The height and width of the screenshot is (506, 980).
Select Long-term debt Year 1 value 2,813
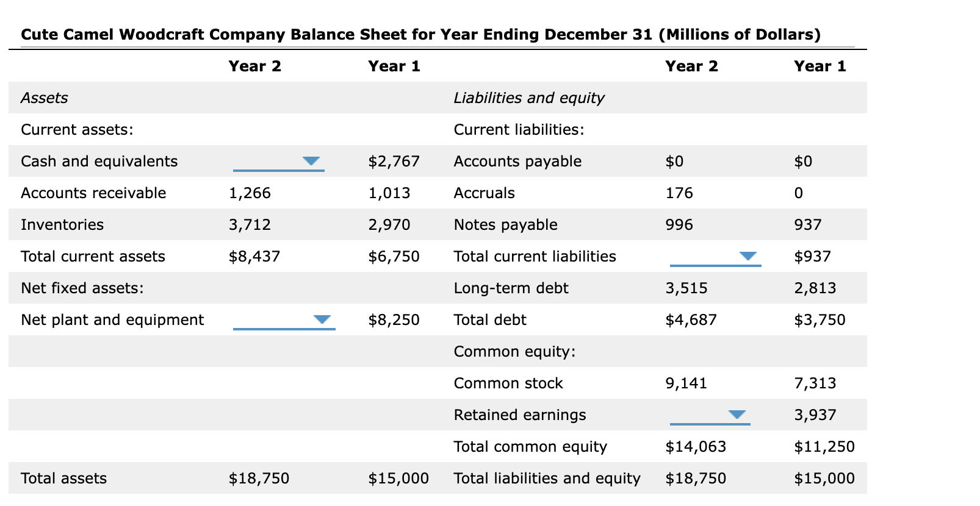point(815,288)
